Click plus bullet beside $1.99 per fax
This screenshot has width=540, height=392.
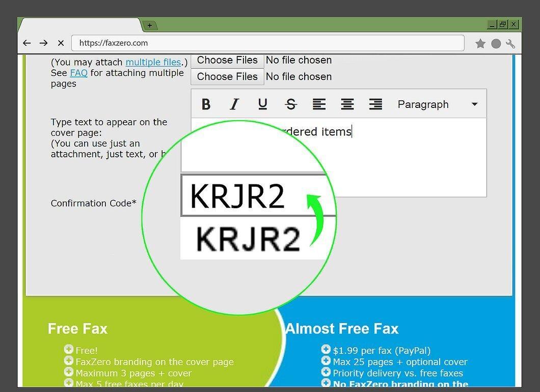(x=326, y=349)
